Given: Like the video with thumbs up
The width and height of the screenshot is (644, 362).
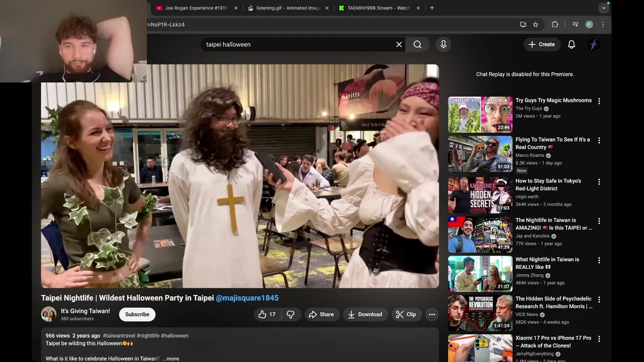Looking at the screenshot, I should (x=267, y=314).
